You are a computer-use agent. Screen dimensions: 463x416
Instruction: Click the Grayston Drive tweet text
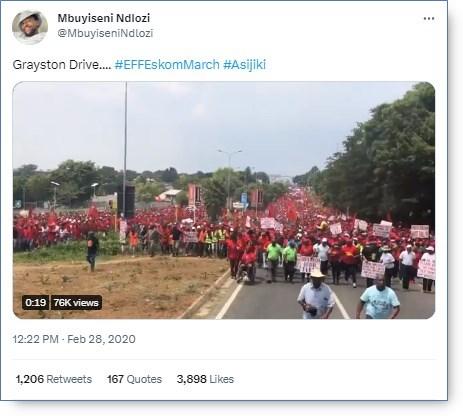click(62, 64)
